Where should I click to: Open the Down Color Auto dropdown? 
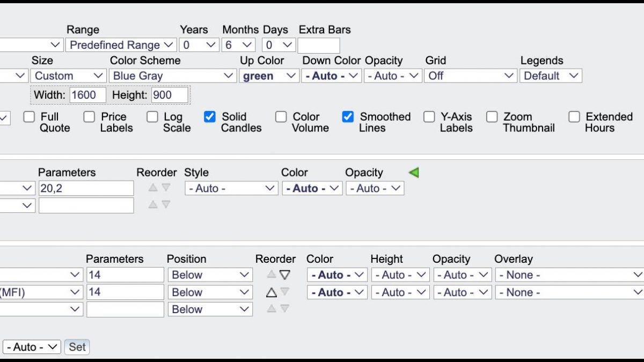coord(331,76)
